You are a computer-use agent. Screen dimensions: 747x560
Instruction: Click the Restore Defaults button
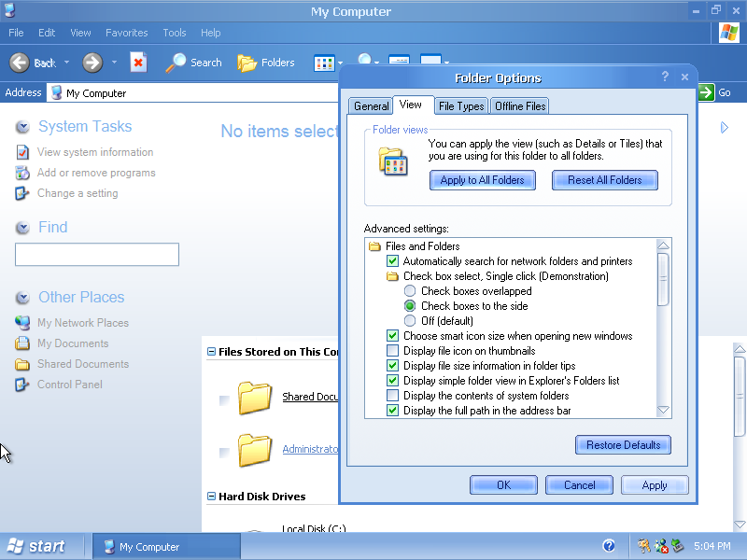(623, 445)
